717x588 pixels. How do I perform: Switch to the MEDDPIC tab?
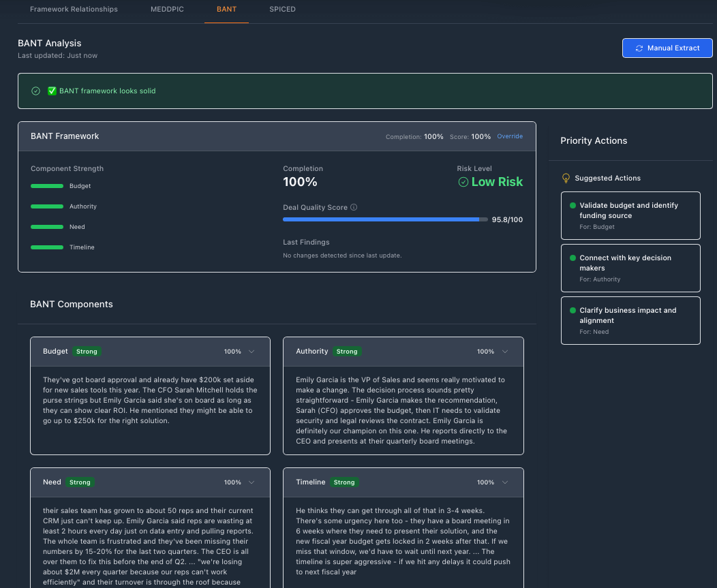pos(167,9)
